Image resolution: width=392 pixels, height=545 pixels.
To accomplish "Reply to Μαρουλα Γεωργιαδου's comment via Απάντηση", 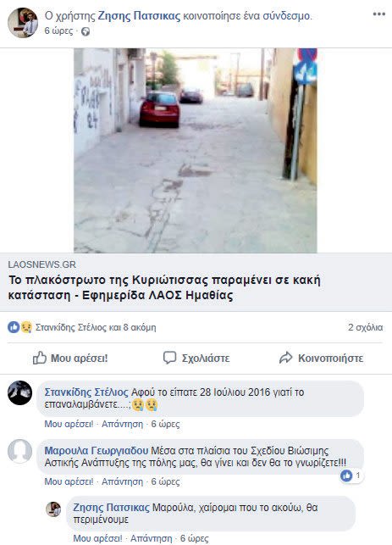I will 122,481.
